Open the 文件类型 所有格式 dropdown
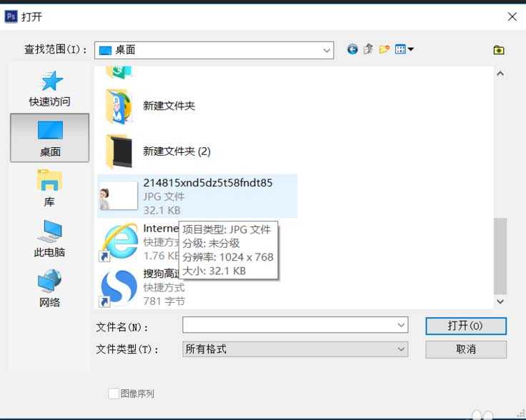Viewport: 526px width, 420px height. coord(295,349)
